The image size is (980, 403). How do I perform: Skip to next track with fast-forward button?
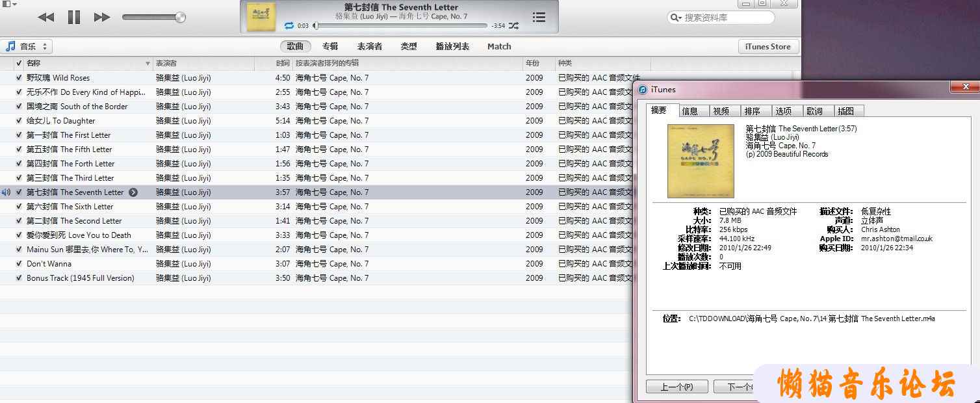pos(102,18)
